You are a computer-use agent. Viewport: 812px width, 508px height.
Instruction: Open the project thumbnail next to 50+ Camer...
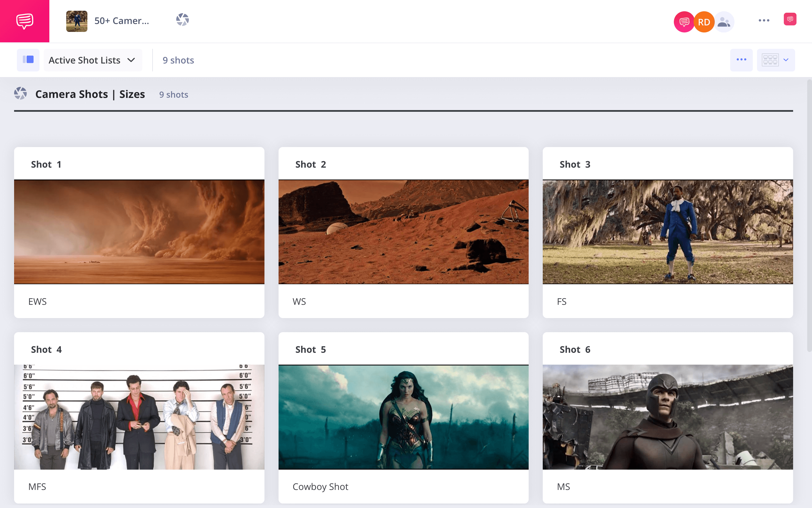tap(77, 21)
